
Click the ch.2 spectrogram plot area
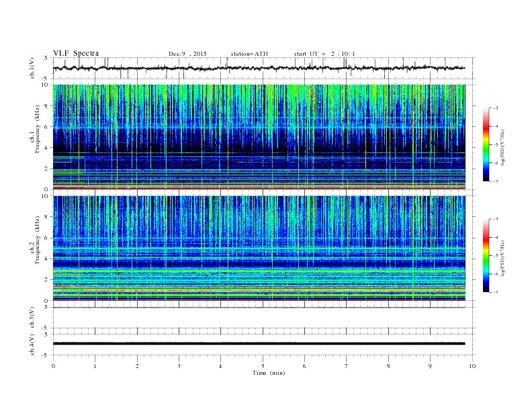(x=259, y=248)
